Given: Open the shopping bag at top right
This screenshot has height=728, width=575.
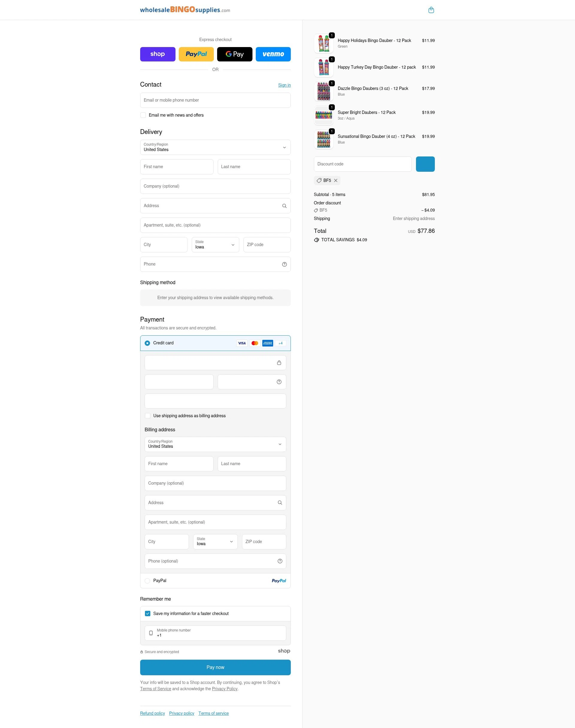Looking at the screenshot, I should tap(432, 10).
